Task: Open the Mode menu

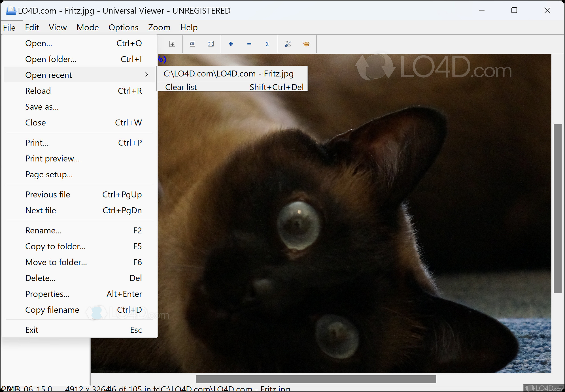Action: click(88, 27)
